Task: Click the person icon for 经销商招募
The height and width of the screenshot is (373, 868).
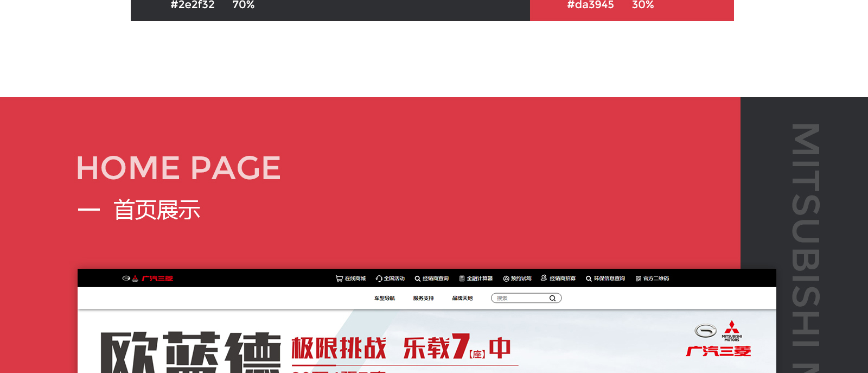Action: pyautogui.click(x=544, y=278)
